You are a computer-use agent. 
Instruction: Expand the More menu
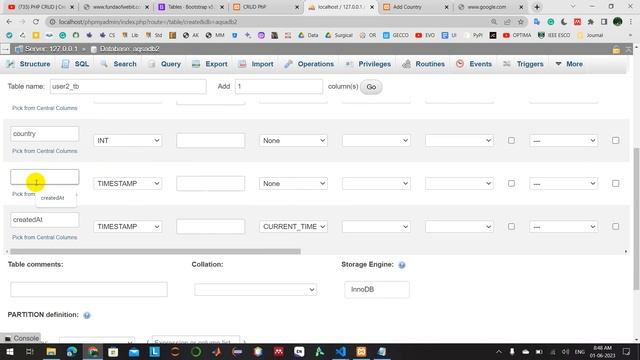click(x=569, y=64)
